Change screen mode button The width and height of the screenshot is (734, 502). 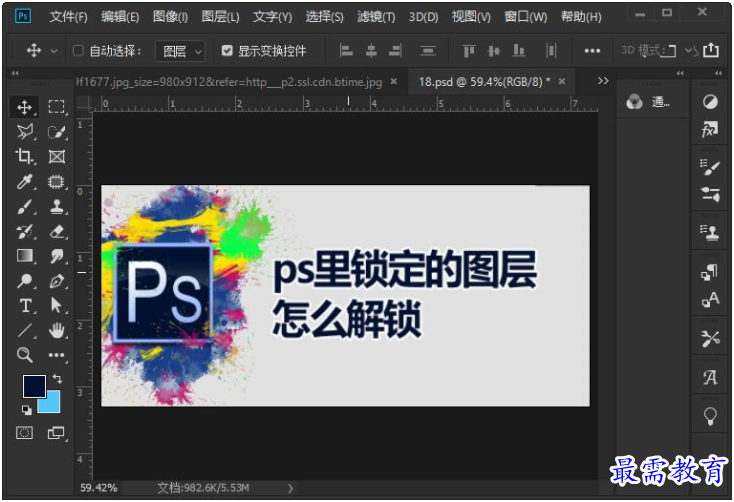[56, 433]
